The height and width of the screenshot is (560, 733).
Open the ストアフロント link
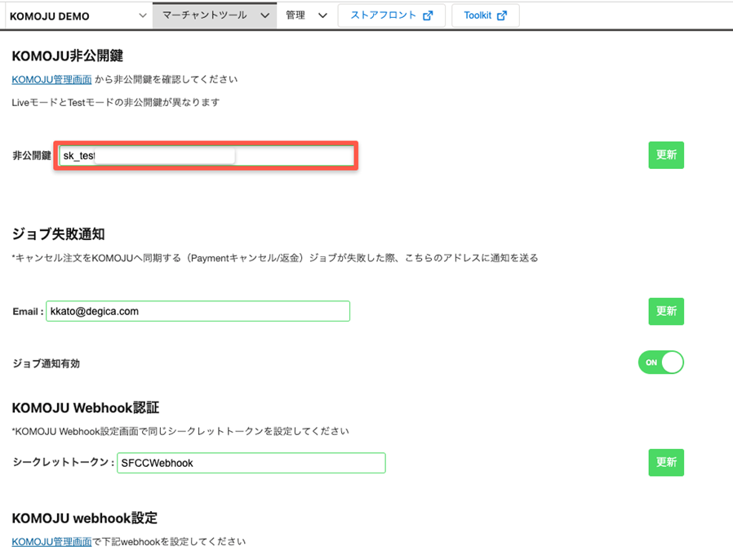tap(391, 16)
